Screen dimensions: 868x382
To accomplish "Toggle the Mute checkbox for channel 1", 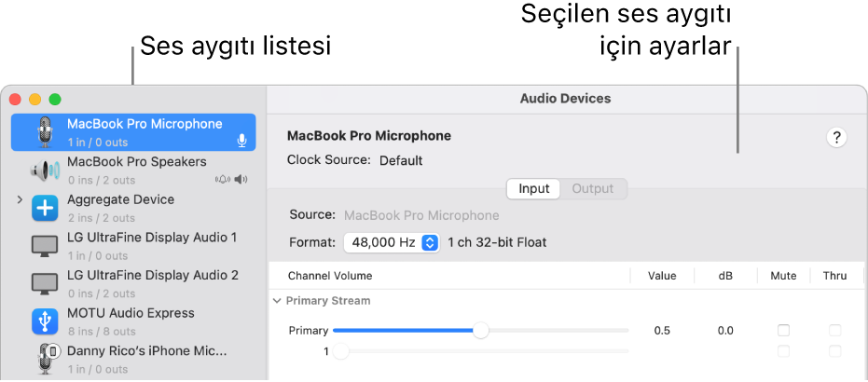I will (784, 351).
